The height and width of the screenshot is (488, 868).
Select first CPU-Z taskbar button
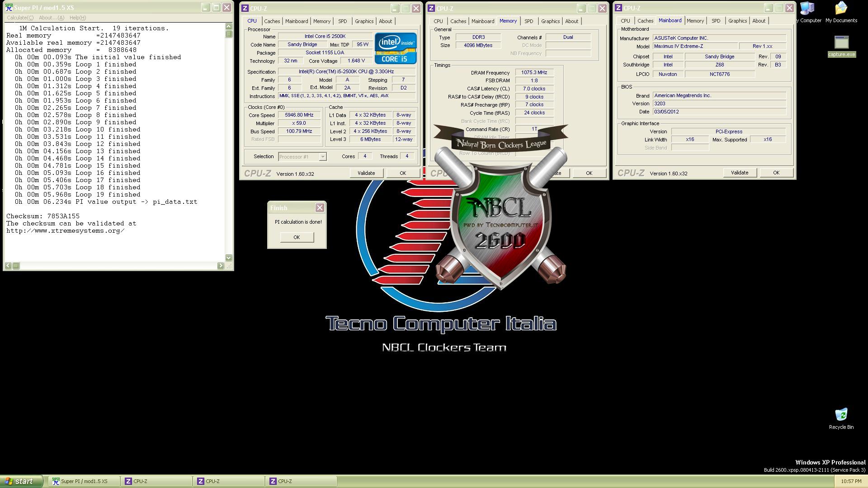click(x=156, y=481)
